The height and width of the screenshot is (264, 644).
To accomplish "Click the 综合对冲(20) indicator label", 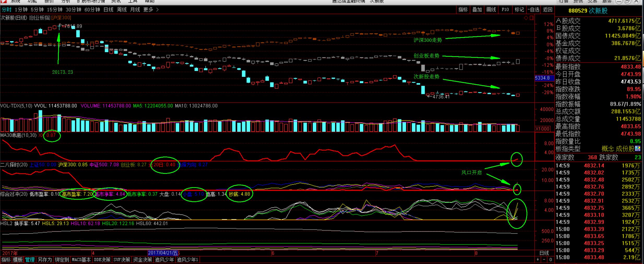I will coord(14,194).
